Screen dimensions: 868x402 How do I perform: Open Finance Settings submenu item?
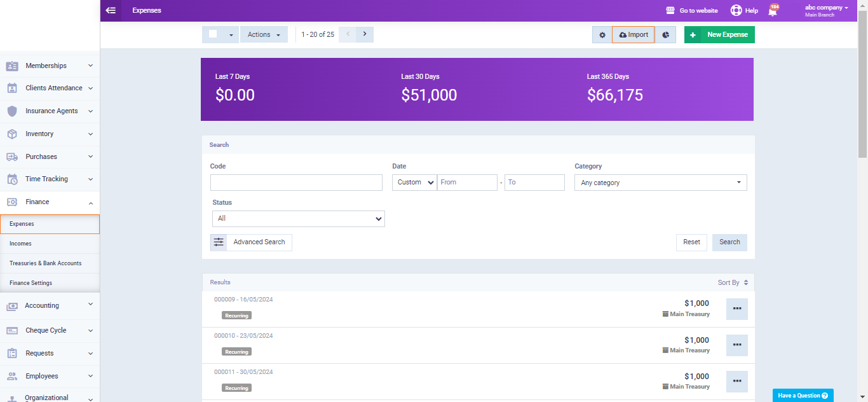(x=50, y=283)
